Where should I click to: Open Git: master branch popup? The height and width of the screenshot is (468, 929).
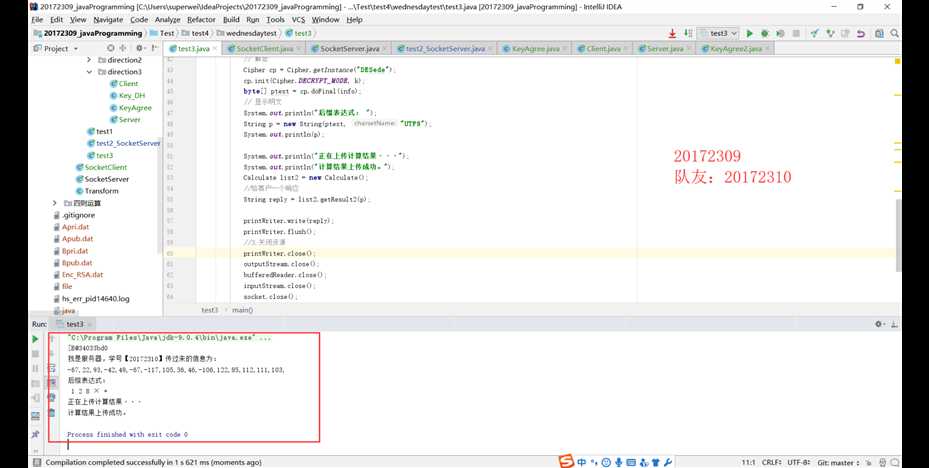[838, 462]
